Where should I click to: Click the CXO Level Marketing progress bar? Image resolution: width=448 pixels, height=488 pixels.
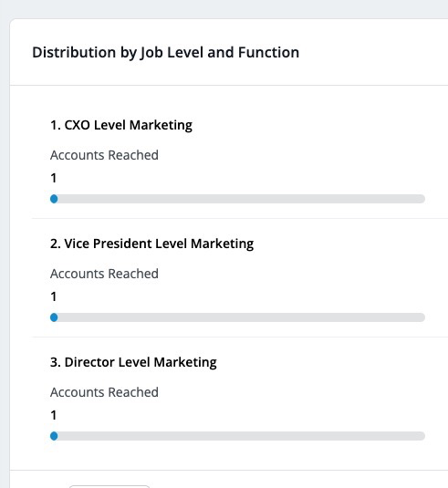(237, 199)
